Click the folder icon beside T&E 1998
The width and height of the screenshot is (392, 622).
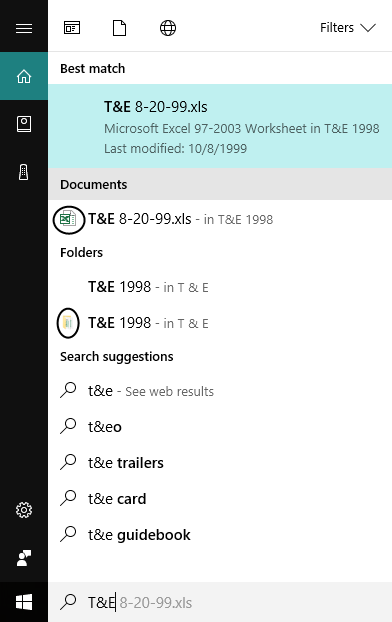point(68,323)
